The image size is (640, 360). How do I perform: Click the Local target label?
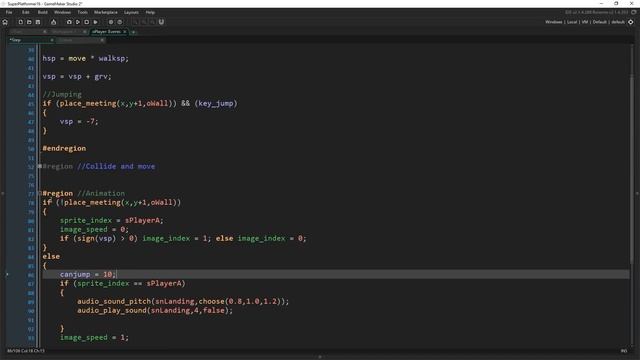(572, 22)
